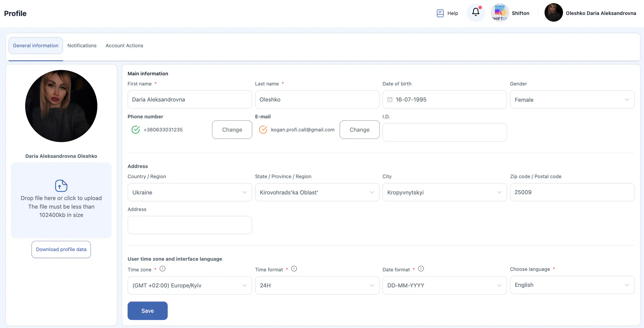Image resolution: width=644 pixels, height=328 pixels.
Task: Expand the Time zone dropdown
Action: [x=190, y=286]
